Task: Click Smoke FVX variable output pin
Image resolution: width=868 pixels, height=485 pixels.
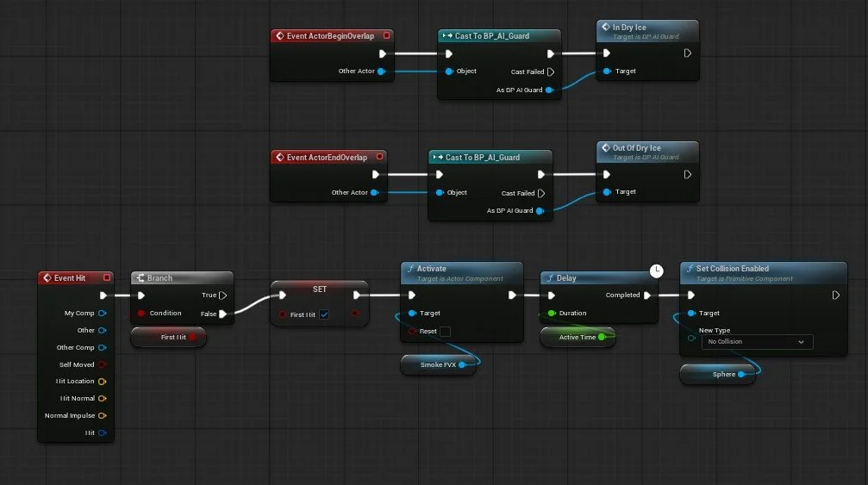Action: pyautogui.click(x=462, y=364)
